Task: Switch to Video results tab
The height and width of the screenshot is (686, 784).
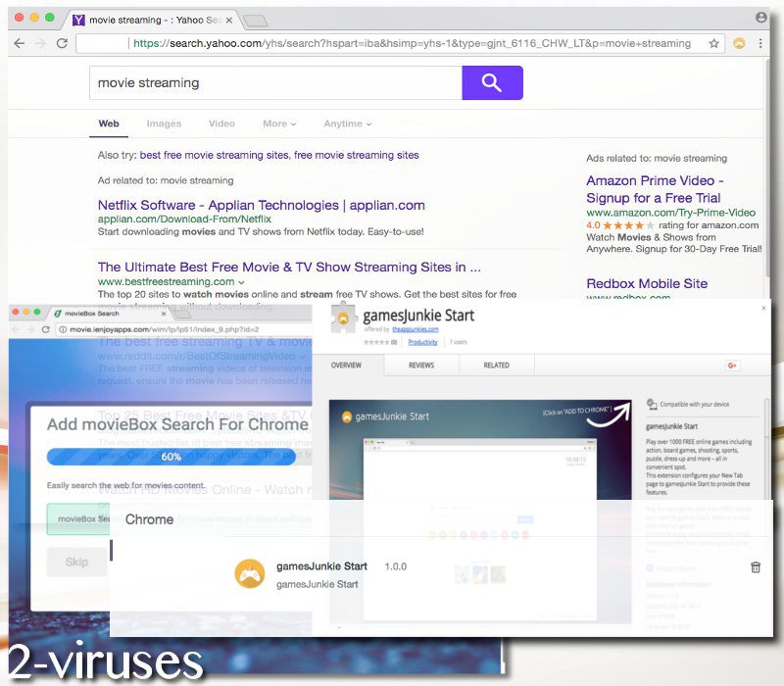Action: (221, 123)
